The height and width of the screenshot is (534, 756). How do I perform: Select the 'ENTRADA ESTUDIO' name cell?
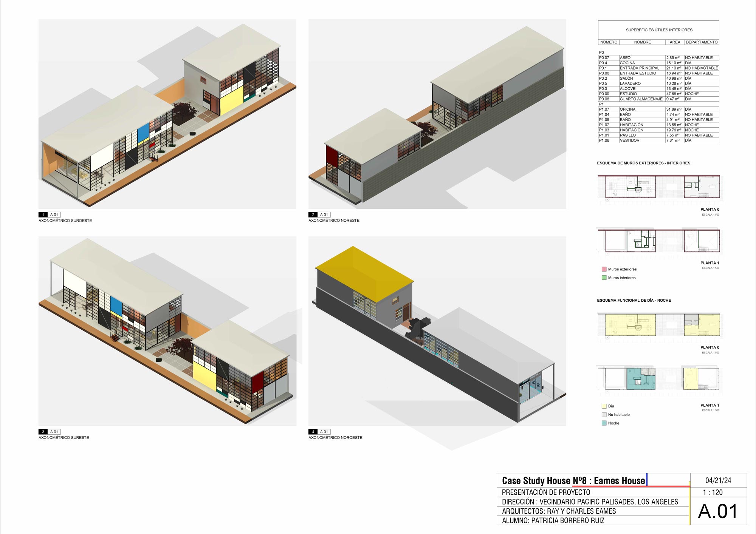point(642,73)
